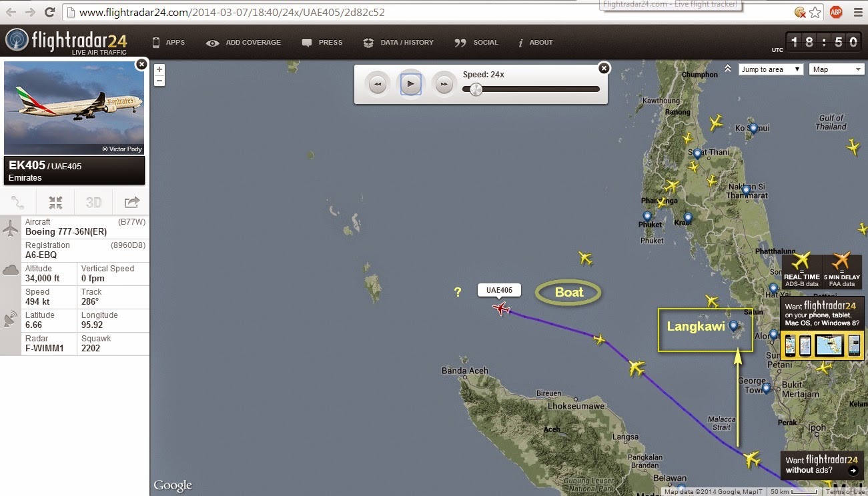This screenshot has height=496, width=868.
Task: Select the yellow plane north of Boat label
Action: (x=585, y=257)
